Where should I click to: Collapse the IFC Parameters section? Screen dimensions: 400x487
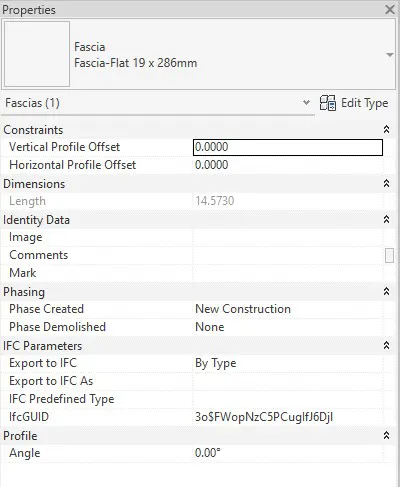coord(386,345)
